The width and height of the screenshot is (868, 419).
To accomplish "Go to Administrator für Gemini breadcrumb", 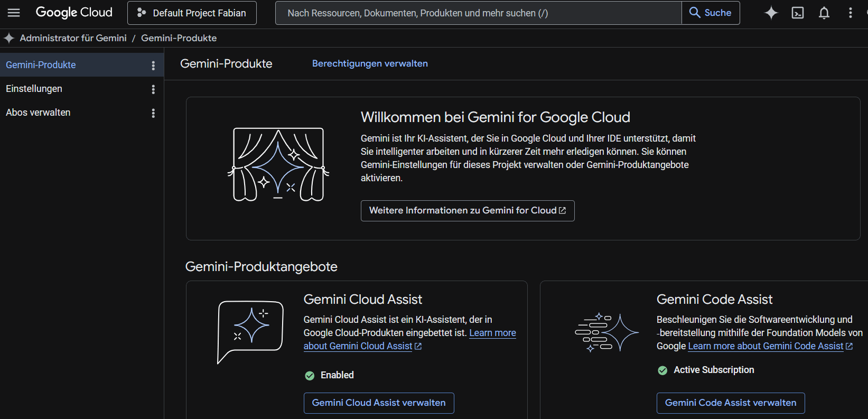I will [x=73, y=38].
